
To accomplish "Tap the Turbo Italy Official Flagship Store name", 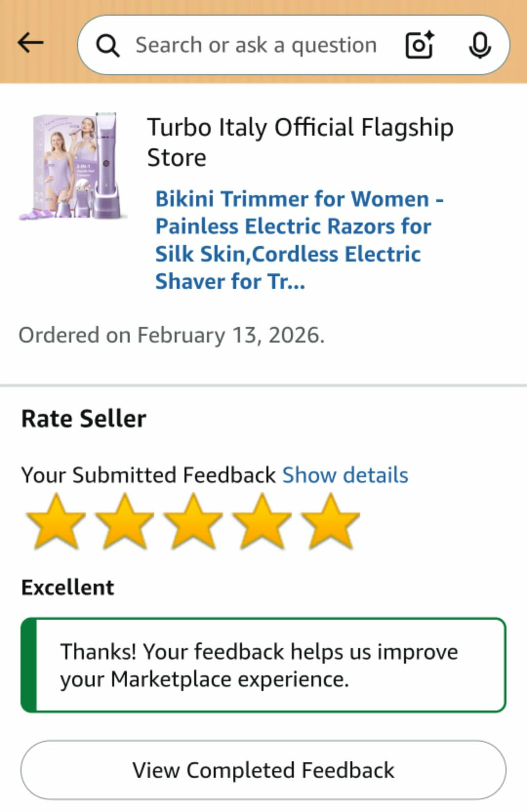I will [300, 142].
